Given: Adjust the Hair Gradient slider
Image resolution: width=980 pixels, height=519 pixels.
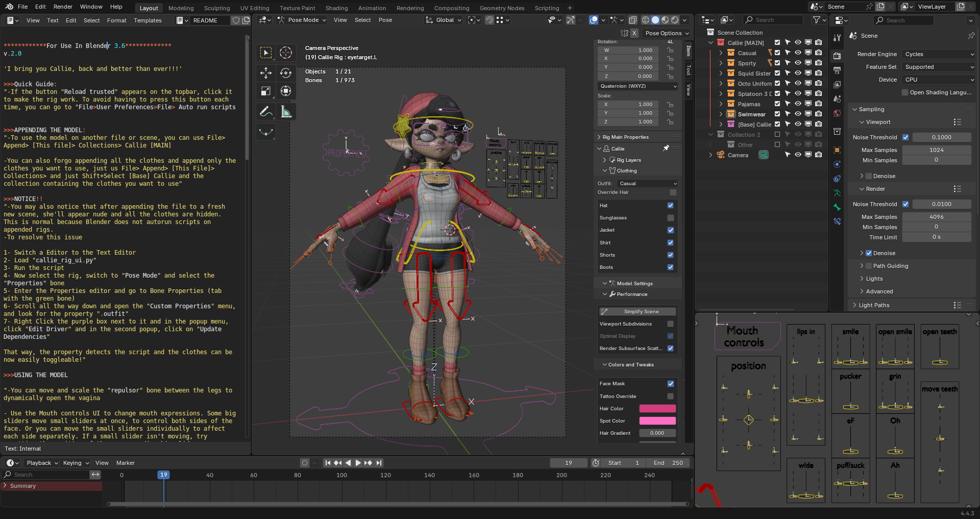Looking at the screenshot, I should point(657,433).
